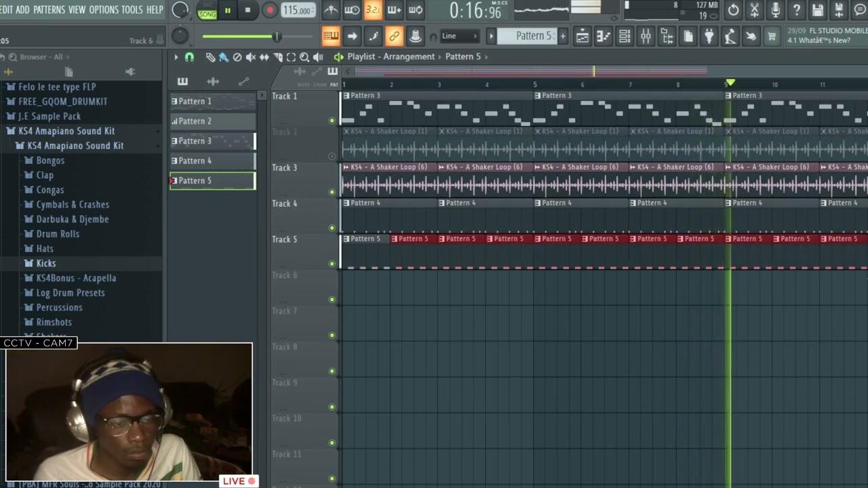Viewport: 868px width, 488px height.
Task: Open the channel rack icon
Action: (x=625, y=37)
